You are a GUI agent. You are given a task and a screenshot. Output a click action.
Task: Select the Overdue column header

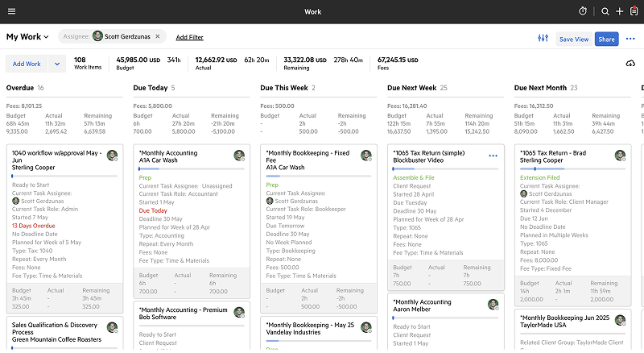pyautogui.click(x=20, y=88)
